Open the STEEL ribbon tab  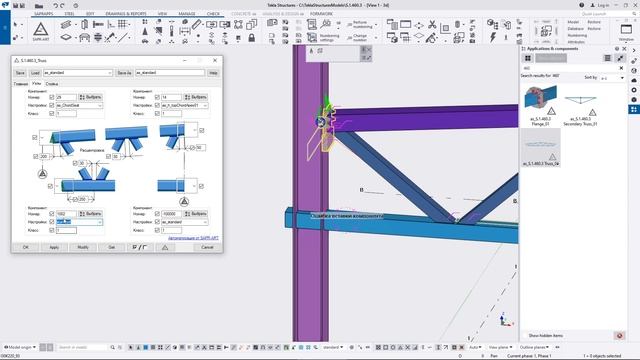coord(69,14)
